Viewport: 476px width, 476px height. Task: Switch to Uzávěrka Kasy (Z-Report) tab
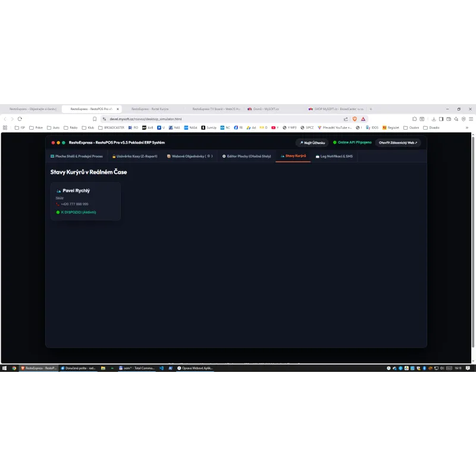(135, 156)
